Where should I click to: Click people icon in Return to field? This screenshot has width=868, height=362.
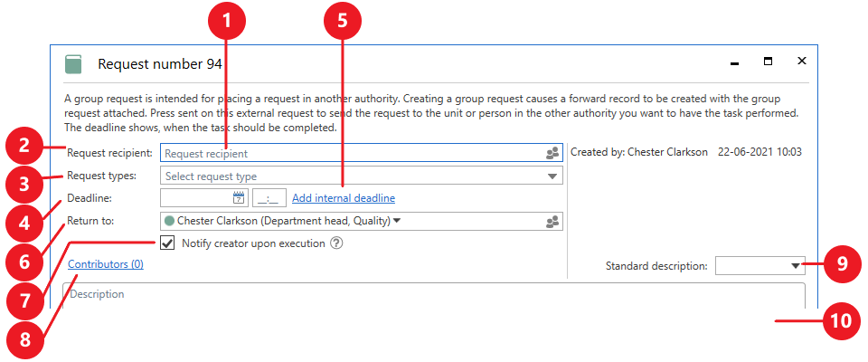pyautogui.click(x=552, y=221)
